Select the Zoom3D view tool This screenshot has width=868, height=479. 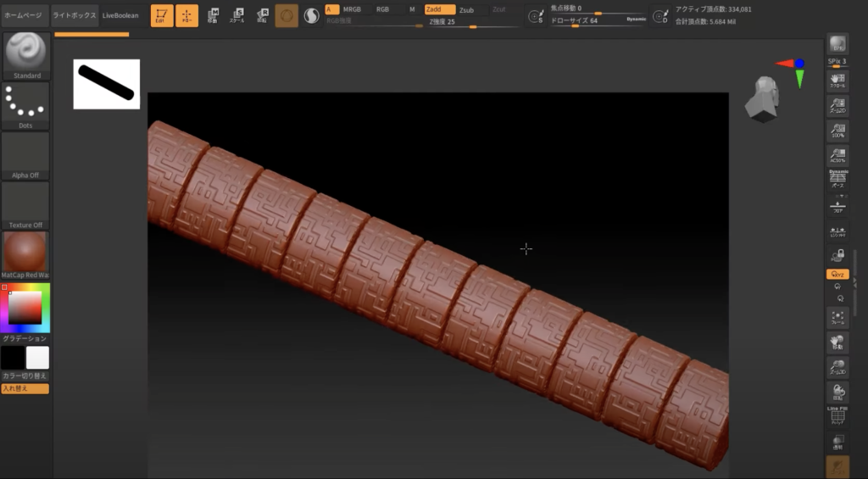[x=837, y=368]
